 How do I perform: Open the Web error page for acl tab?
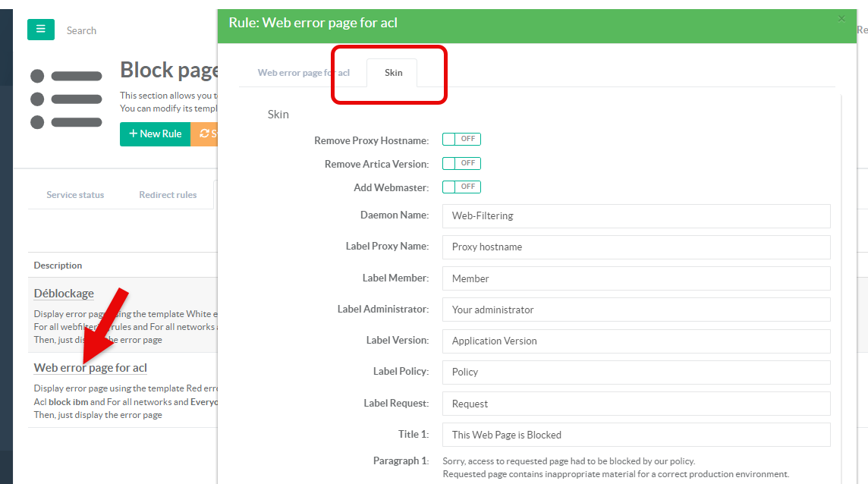tap(303, 73)
